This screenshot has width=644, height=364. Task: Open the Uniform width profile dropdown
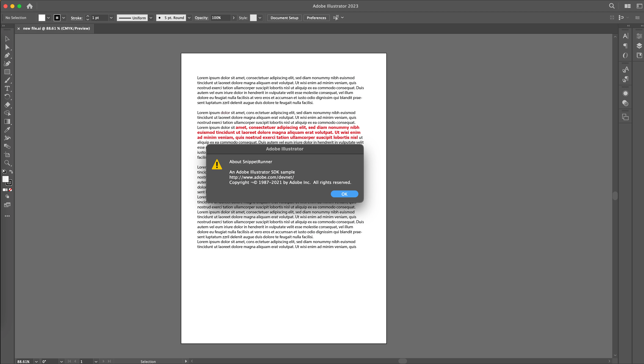tap(151, 18)
